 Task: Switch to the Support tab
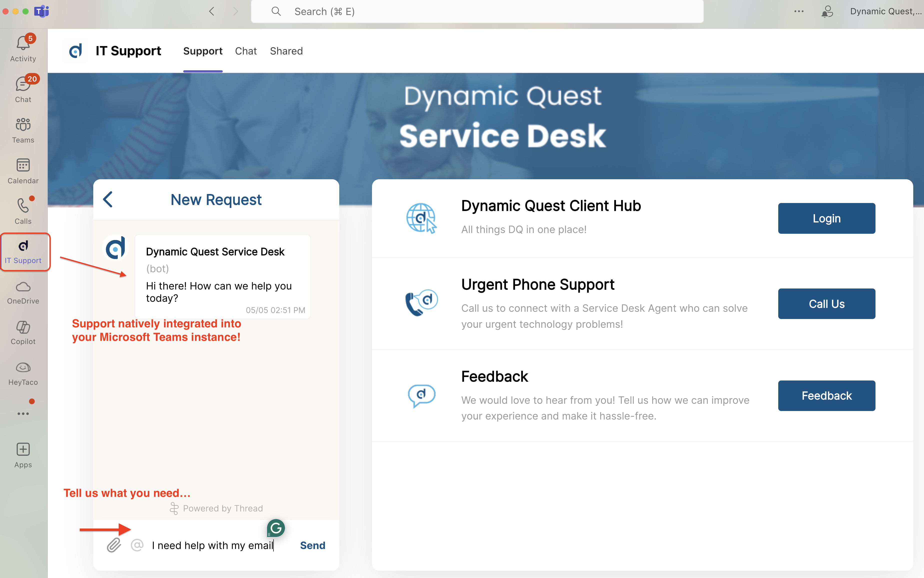(202, 51)
